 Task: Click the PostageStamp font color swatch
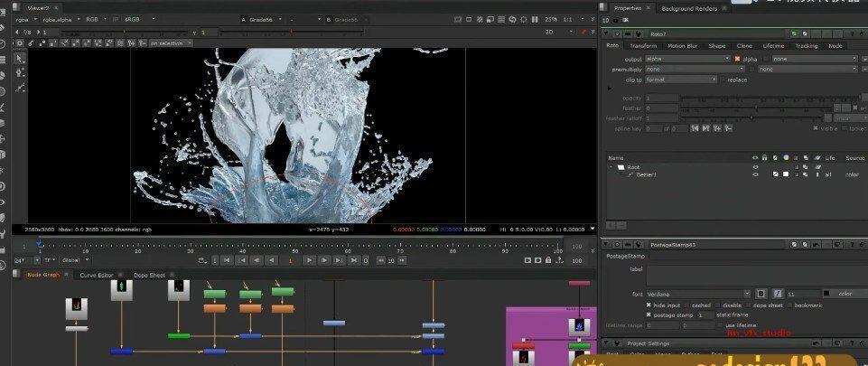coord(826,294)
